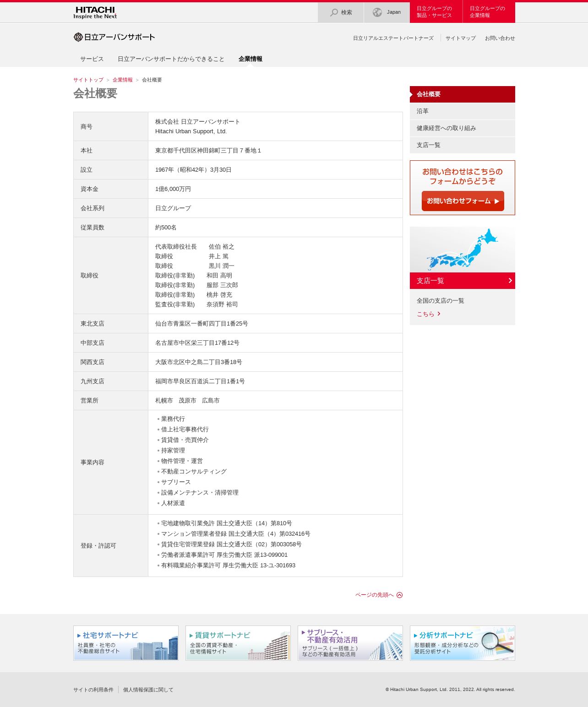The height and width of the screenshot is (707, 588).
Task: Click マンション管理業者登録 license entry
Action: [x=236, y=534]
